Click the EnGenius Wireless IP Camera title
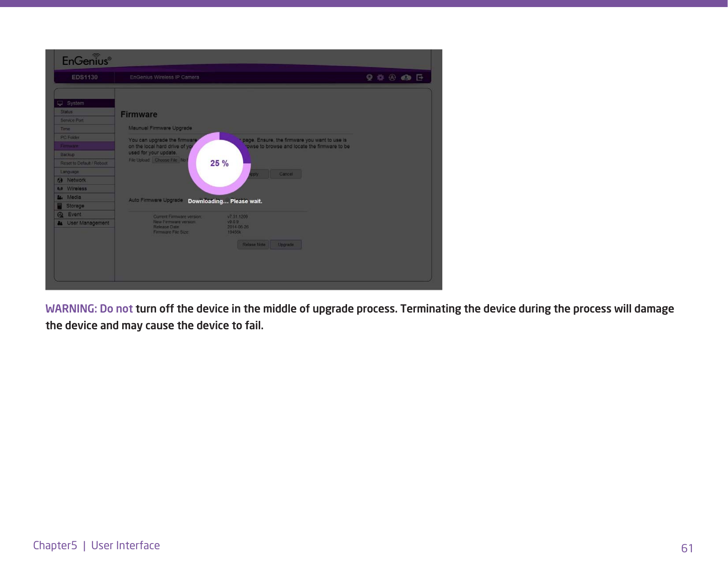 (164, 77)
